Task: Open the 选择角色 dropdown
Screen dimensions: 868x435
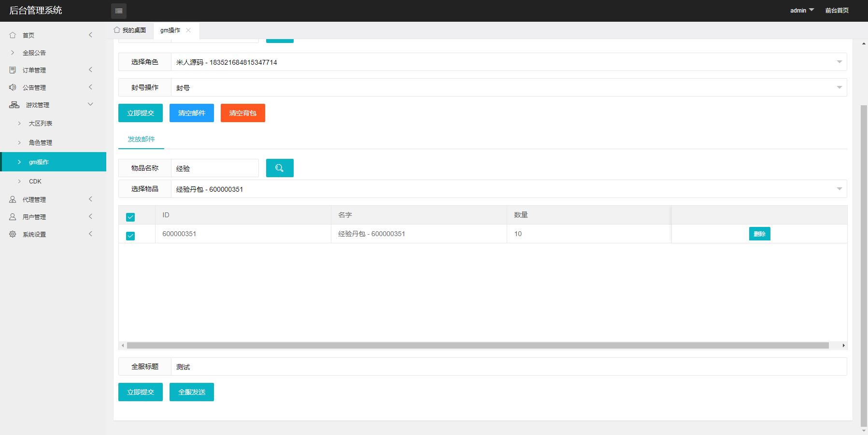Action: click(x=508, y=62)
